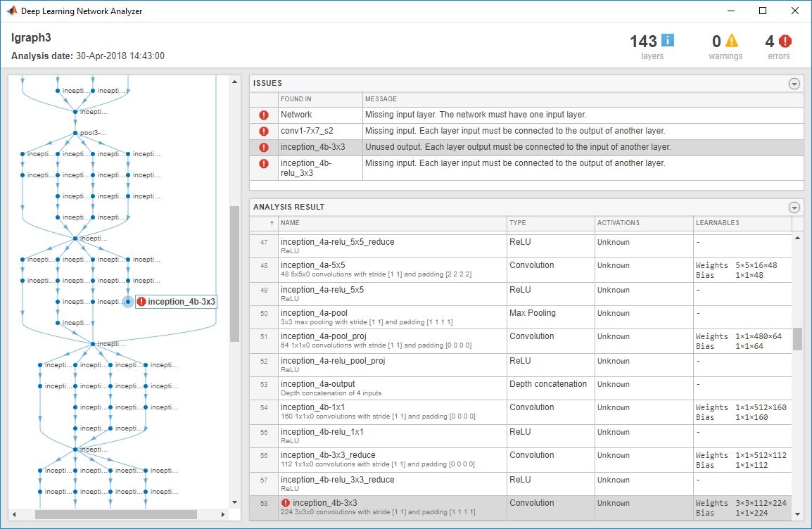Collapse the Analysis Result panel
The image size is (812, 529).
coord(794,208)
